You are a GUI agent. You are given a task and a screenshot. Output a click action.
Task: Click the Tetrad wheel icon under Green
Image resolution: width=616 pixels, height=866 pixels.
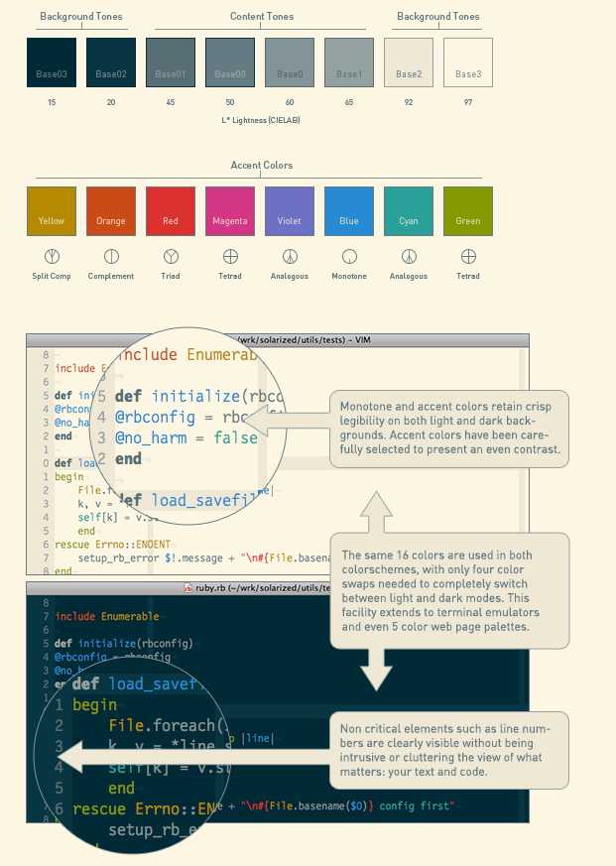pos(468,256)
